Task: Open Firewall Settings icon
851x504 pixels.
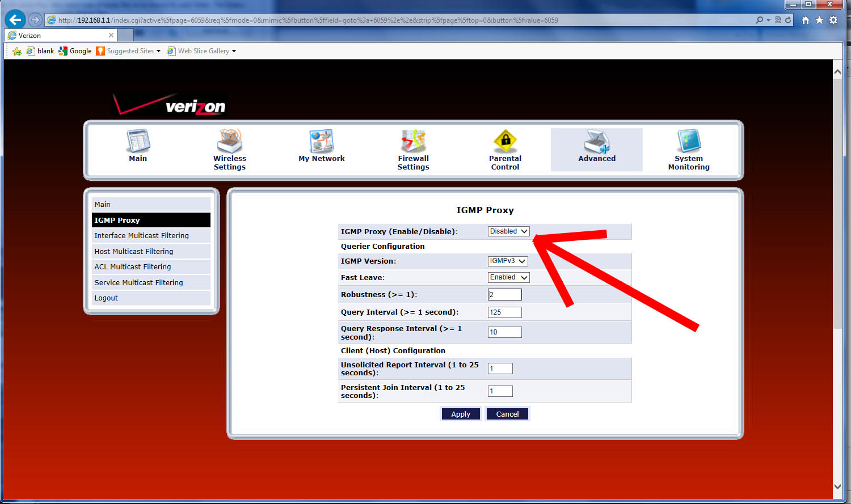Action: 413,141
